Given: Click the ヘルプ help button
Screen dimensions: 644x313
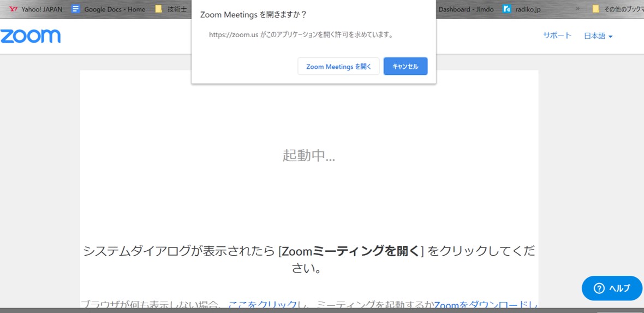Looking at the screenshot, I should point(612,288).
